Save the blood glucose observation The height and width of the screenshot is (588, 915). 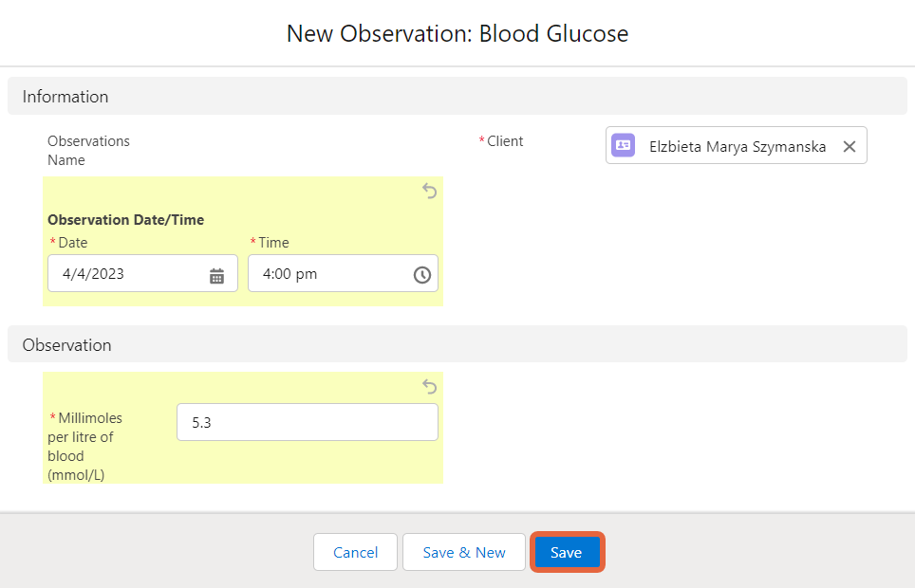coord(567,552)
